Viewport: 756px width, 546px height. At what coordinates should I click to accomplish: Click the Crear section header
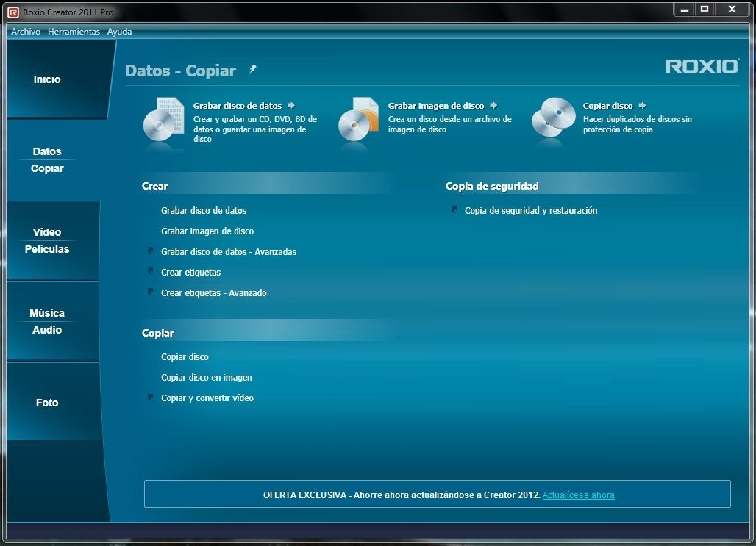tap(154, 186)
